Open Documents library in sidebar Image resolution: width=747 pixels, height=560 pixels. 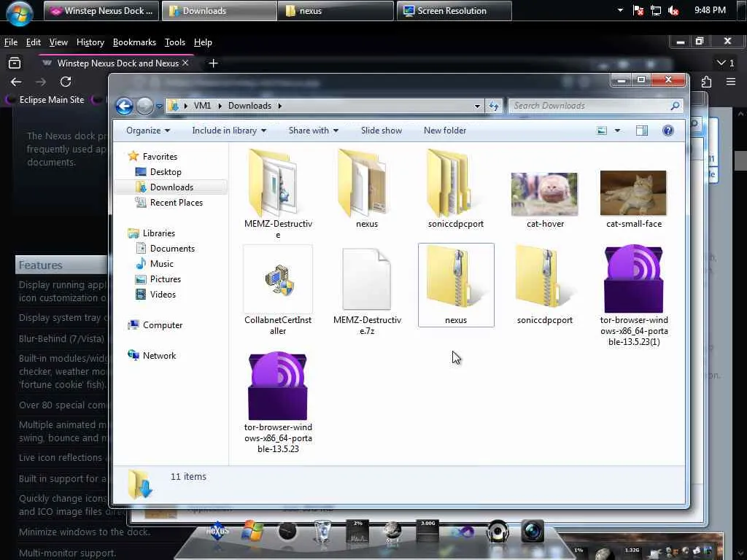coord(172,249)
